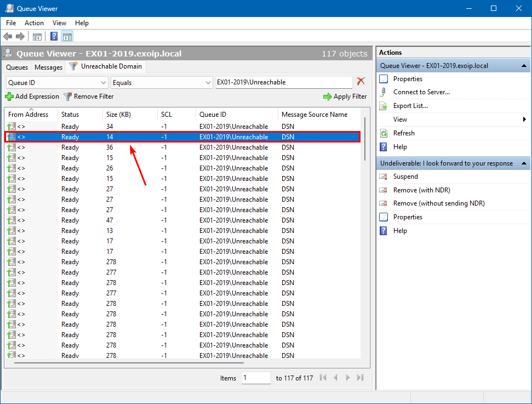Collapse the Undeliverable message actions section
The image size is (532, 404).
coord(524,163)
